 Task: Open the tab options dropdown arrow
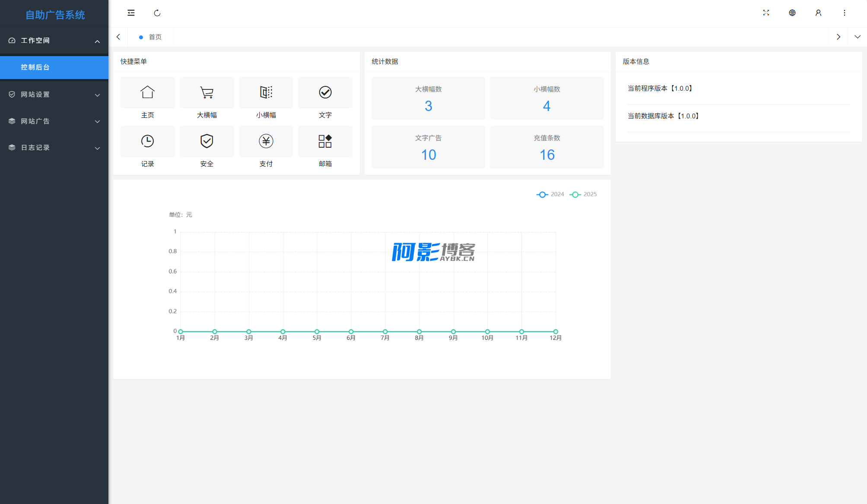point(857,37)
